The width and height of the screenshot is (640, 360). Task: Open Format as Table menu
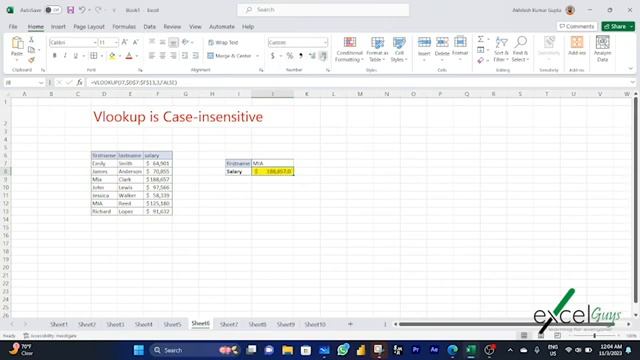pos(377,49)
